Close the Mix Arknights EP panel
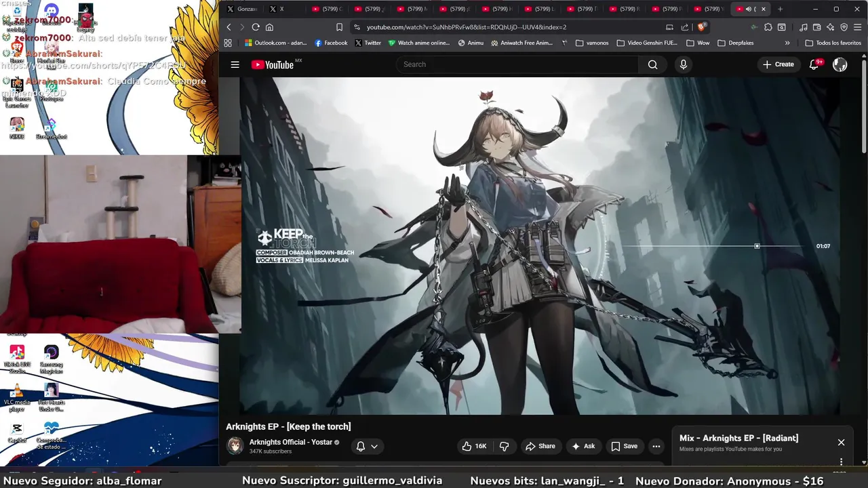The height and width of the screenshot is (488, 868). [841, 443]
